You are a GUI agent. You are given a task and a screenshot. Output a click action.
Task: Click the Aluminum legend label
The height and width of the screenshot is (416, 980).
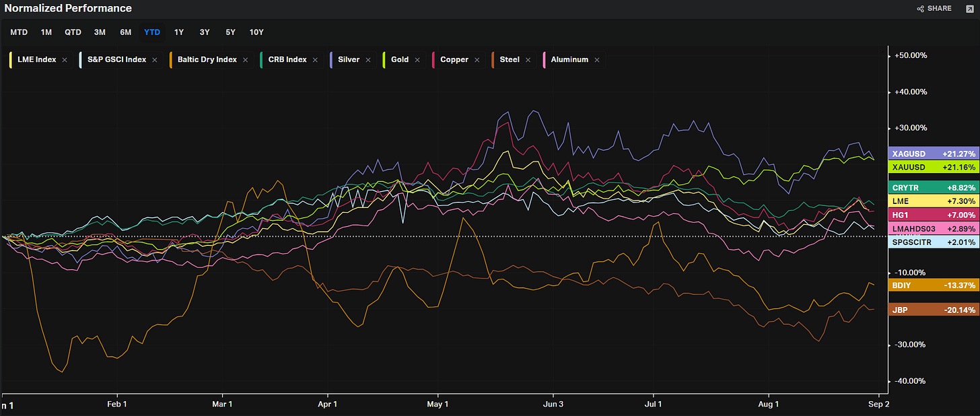tap(569, 60)
